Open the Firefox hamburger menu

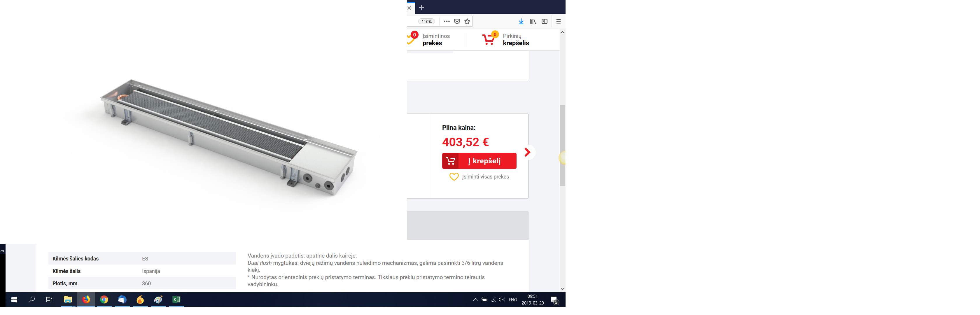pyautogui.click(x=559, y=22)
